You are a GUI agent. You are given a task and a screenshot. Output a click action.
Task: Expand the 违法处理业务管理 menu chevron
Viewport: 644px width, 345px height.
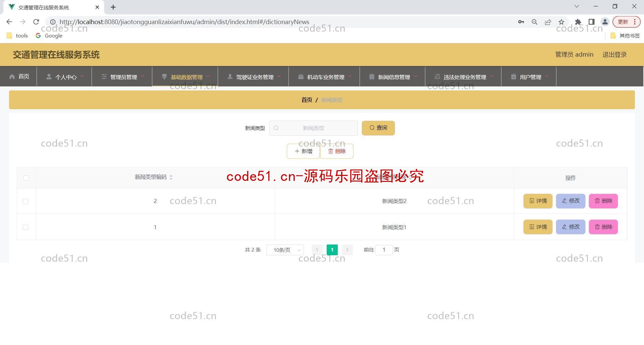492,76
